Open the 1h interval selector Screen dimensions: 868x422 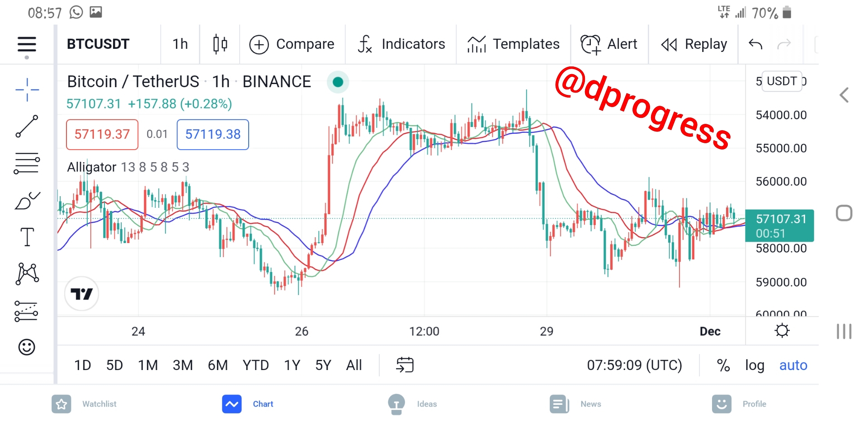[x=180, y=44]
